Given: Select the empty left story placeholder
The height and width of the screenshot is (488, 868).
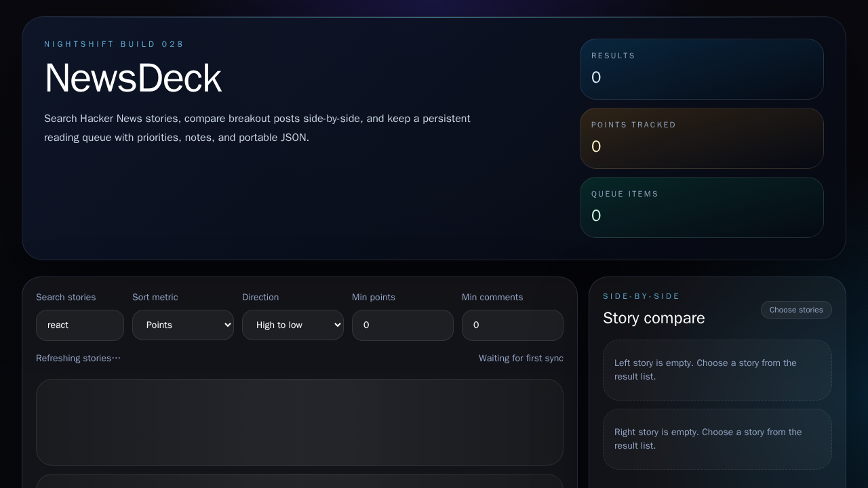Looking at the screenshot, I should coord(717,370).
